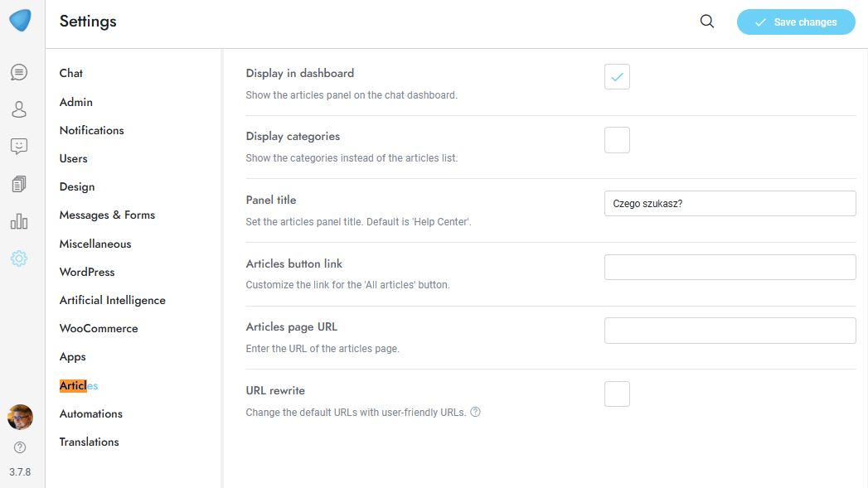
Task: Click the settings gear icon in sidebar
Action: (19, 258)
